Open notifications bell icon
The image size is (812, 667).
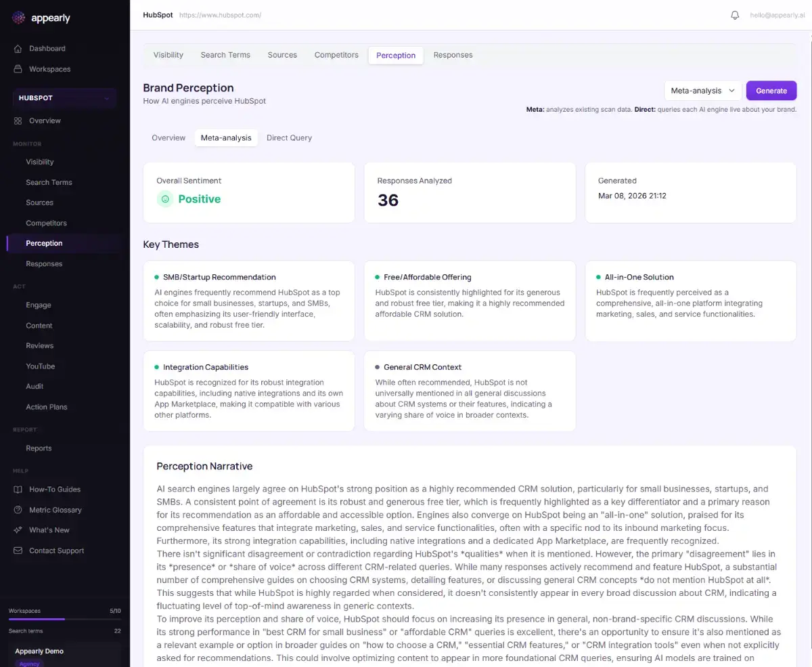coord(735,15)
